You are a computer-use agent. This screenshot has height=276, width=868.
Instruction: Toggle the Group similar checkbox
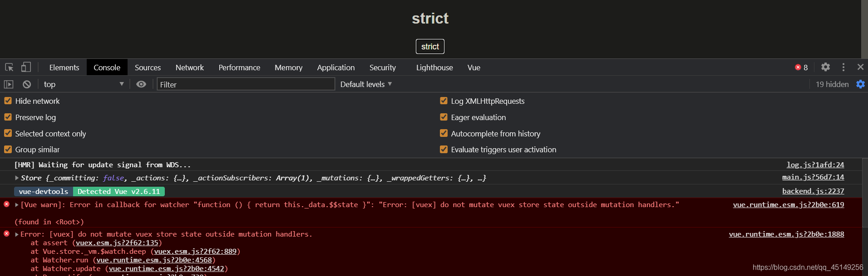tap(8, 149)
